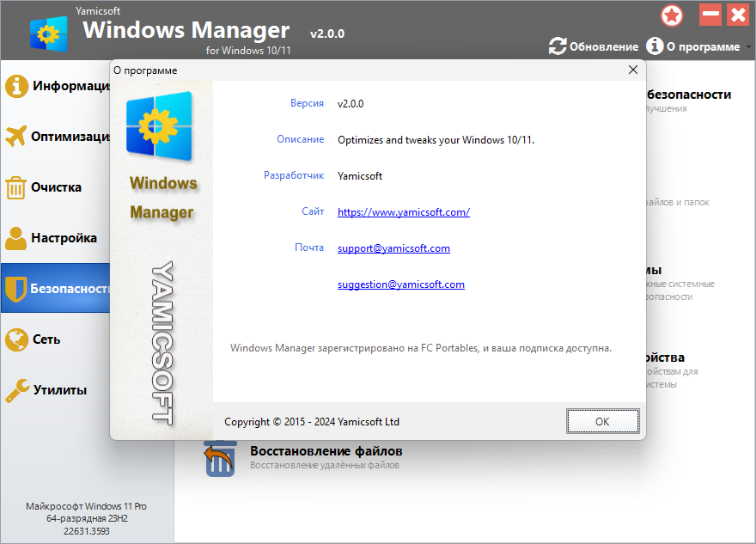Click the Описание label

tap(300, 139)
